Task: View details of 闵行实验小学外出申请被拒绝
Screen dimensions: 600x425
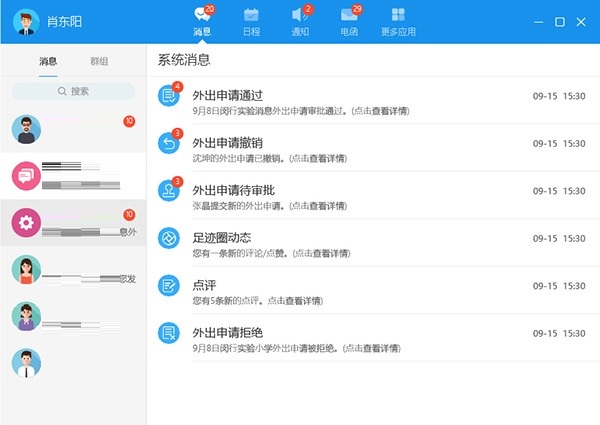Action: click(x=297, y=348)
